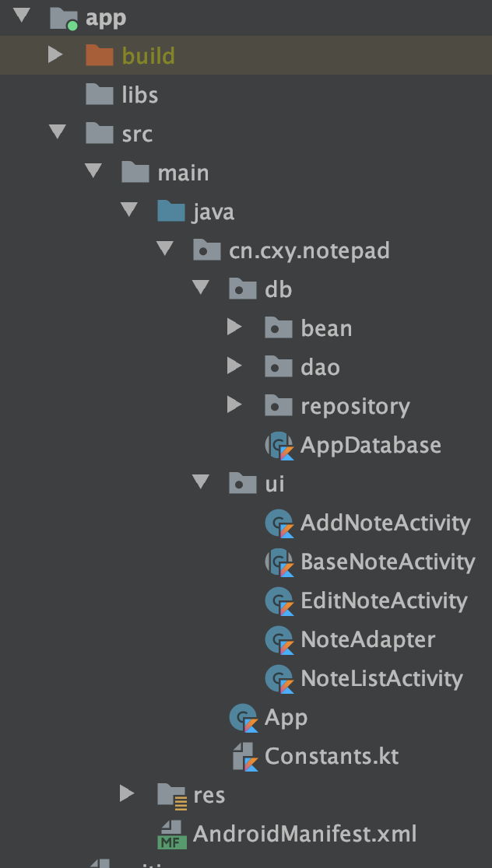
Task: Click the BaseNoteActivity class icon
Action: click(279, 562)
